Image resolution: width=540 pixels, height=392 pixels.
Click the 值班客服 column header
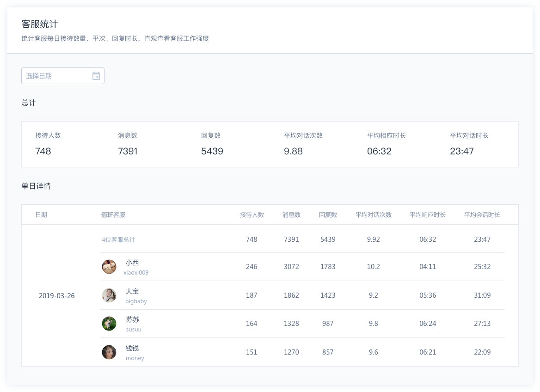(113, 215)
